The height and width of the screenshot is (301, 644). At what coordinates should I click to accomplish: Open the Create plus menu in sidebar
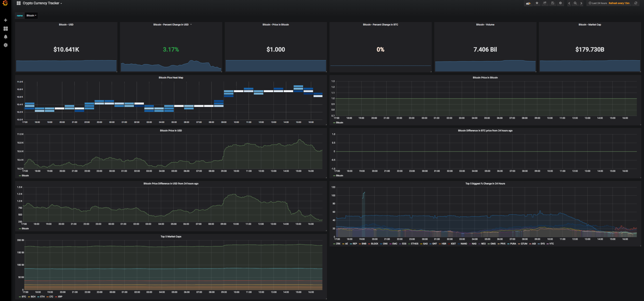click(6, 20)
